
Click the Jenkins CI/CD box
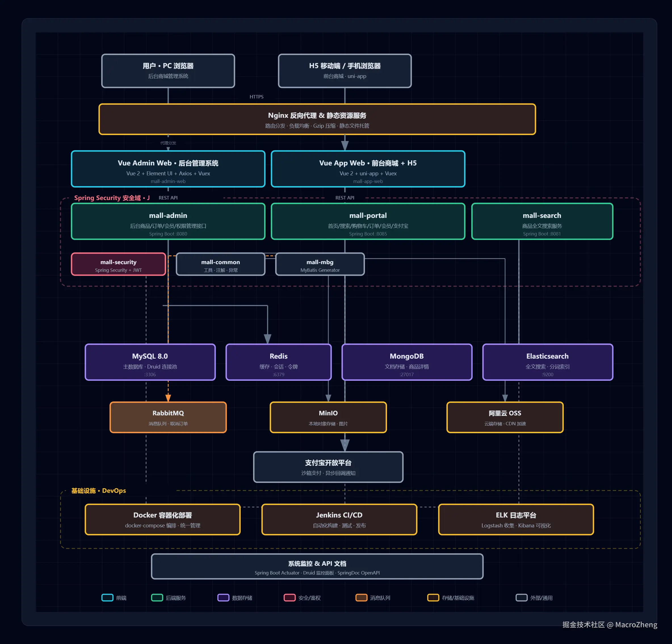click(339, 519)
